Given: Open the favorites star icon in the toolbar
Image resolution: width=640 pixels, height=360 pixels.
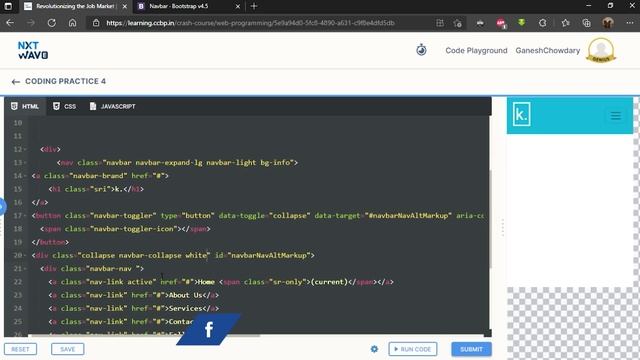Looking at the screenshot, I should coord(565,23).
